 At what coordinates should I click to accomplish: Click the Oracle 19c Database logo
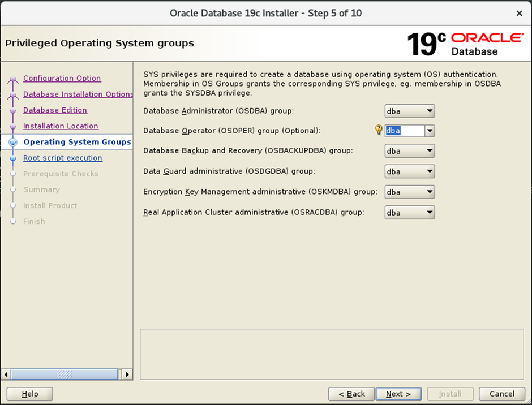[x=465, y=44]
